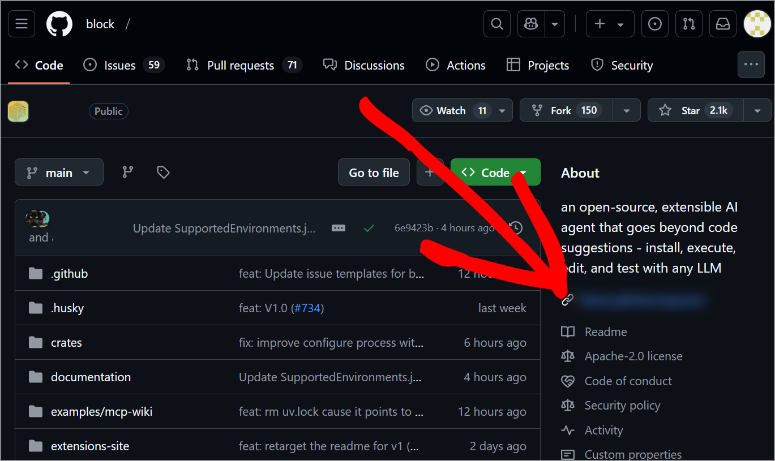The image size is (775, 461).
Task: Open the blurred repository website link
Action: point(642,300)
